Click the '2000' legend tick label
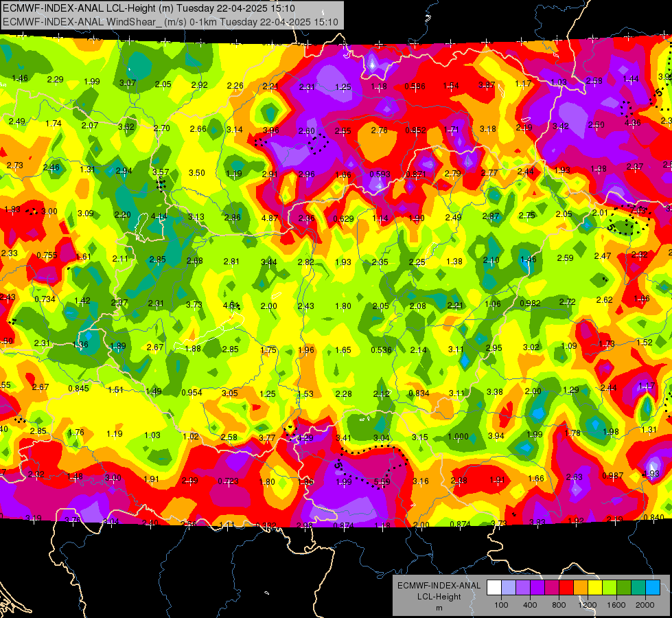This screenshot has height=618, width=672. pos(645,605)
